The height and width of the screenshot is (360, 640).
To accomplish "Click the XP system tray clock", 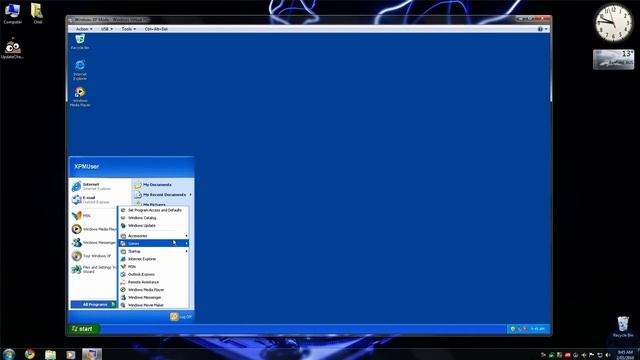I will pyautogui.click(x=537, y=329).
